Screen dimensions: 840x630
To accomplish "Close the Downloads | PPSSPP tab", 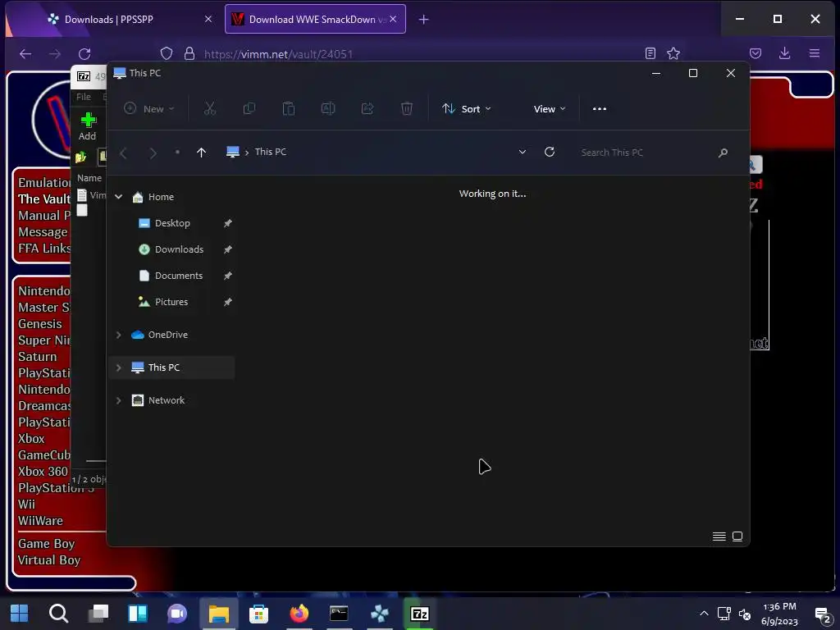I will [208, 20].
